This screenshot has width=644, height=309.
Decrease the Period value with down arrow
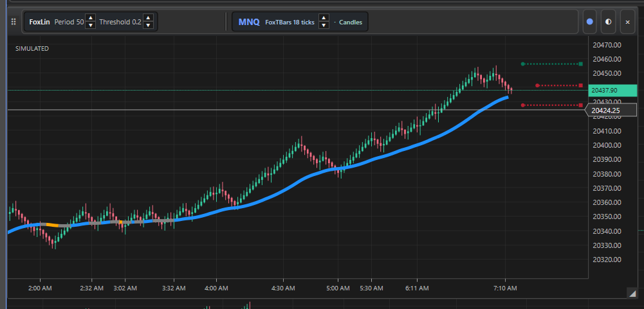pos(91,26)
